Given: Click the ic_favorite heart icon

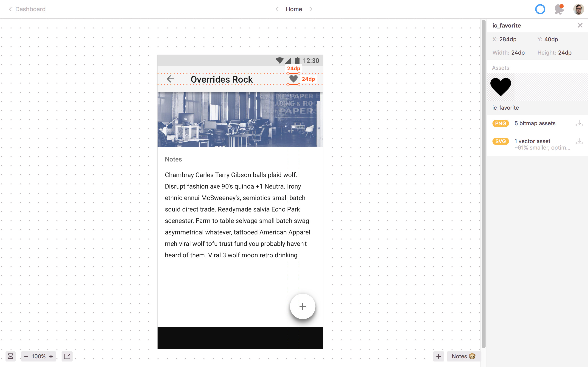Looking at the screenshot, I should pyautogui.click(x=293, y=79).
